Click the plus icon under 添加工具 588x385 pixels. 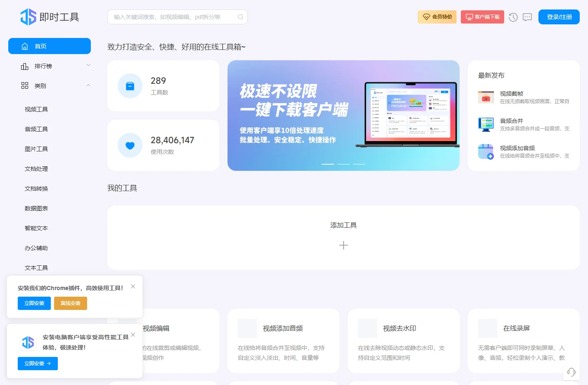pos(344,246)
